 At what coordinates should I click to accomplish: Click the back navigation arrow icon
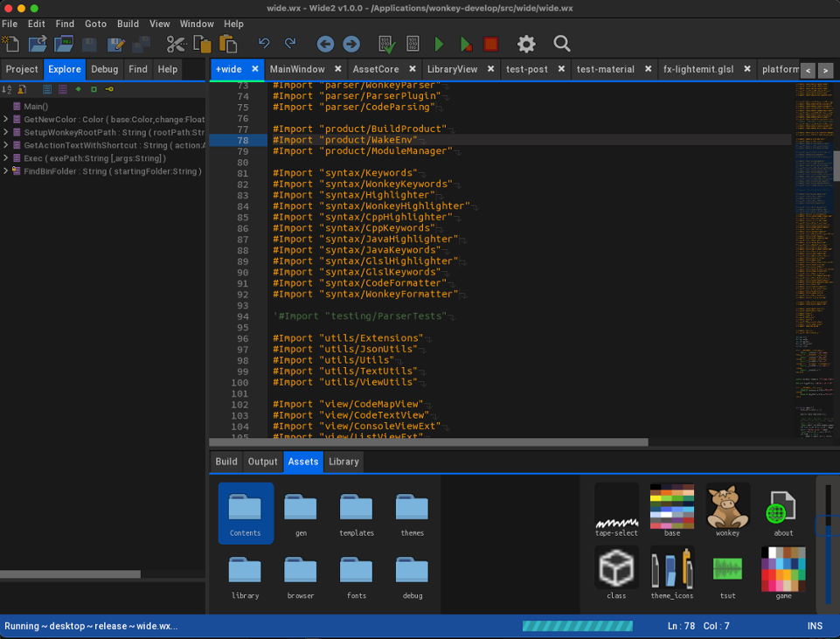click(x=324, y=44)
